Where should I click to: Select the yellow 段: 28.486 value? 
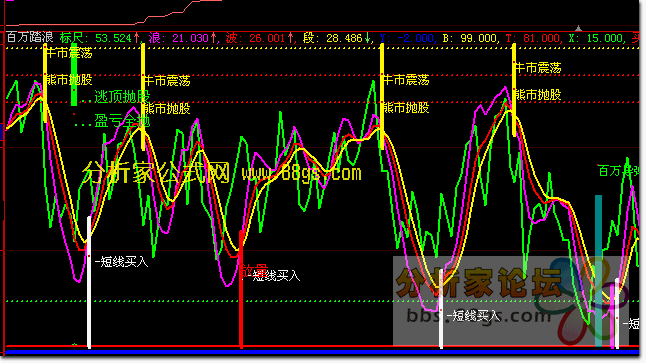(x=336, y=38)
